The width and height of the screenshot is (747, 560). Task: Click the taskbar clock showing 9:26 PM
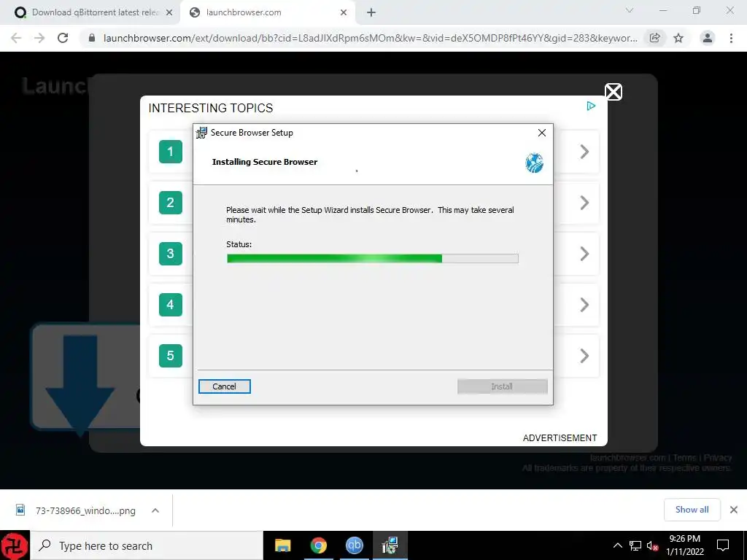(684, 545)
